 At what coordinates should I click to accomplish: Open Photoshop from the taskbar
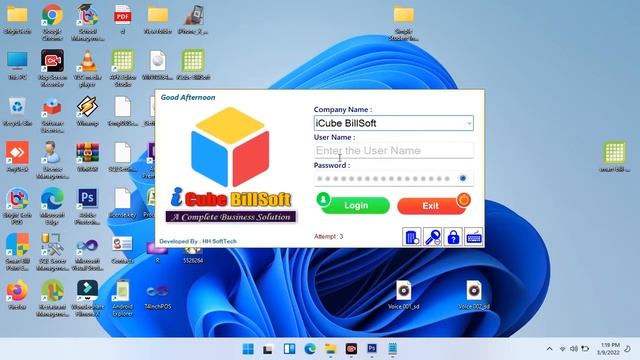pyautogui.click(x=372, y=349)
